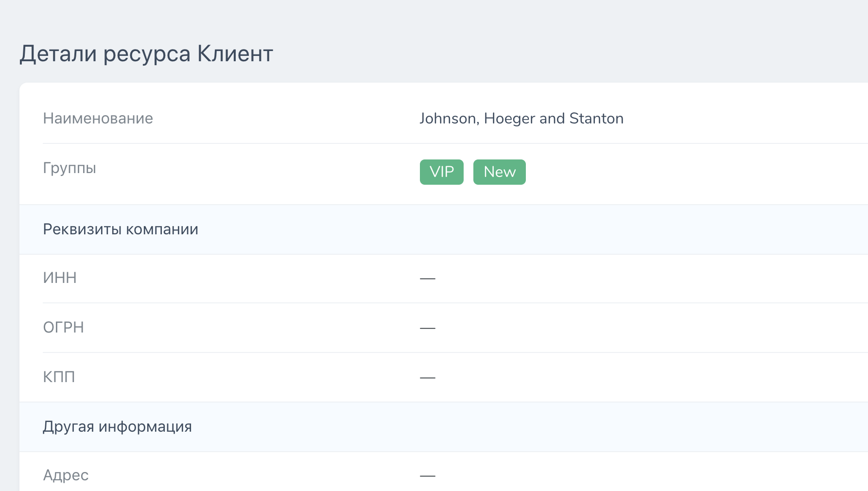The width and height of the screenshot is (868, 491).
Task: Click the empty ОГРН value dash
Action: pos(428,328)
